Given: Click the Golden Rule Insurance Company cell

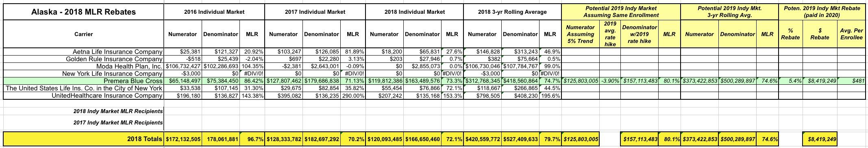Looking at the screenshot, I should [x=83, y=59].
